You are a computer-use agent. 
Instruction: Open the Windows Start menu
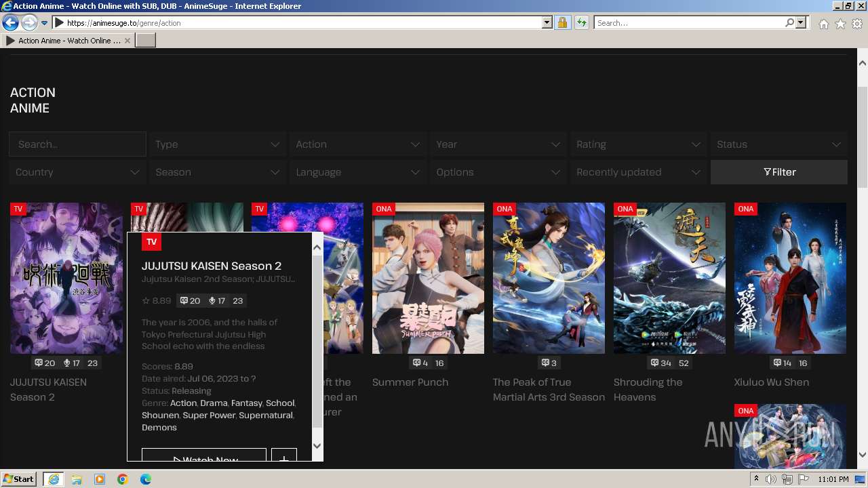[19, 479]
